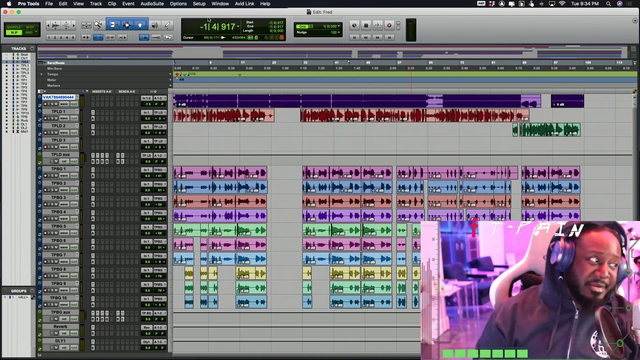640x360 pixels.
Task: Click the Bars|Beats ruler header
Action: click(56, 63)
